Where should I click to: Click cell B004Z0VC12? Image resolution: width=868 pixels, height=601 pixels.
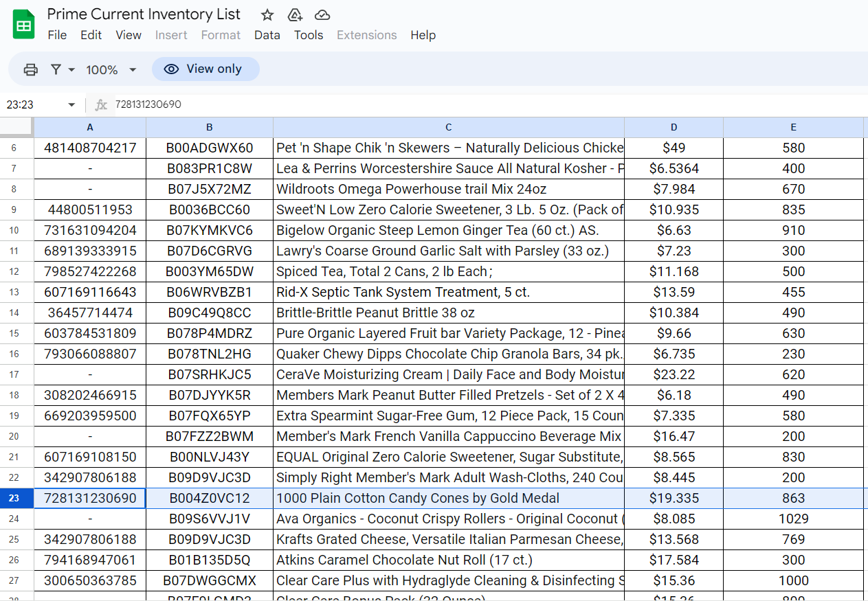pos(210,498)
